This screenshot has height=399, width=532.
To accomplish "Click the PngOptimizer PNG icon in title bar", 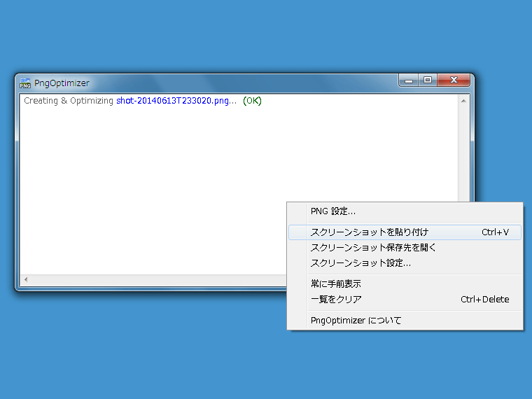I will pyautogui.click(x=25, y=83).
